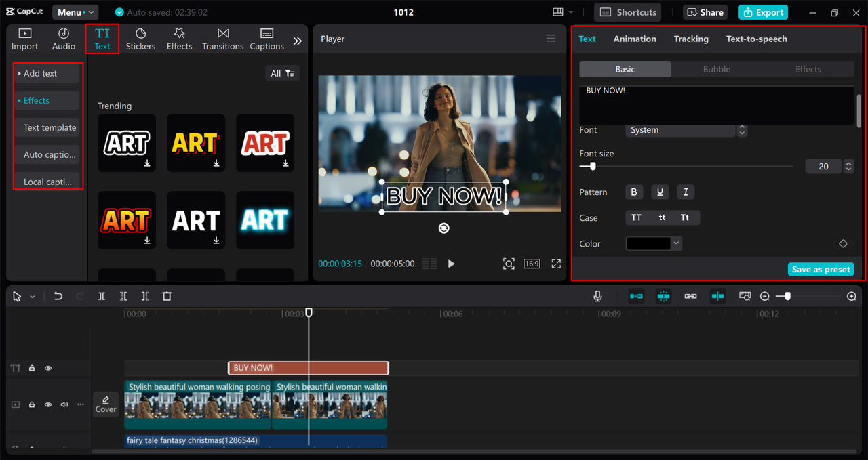
Task: Click the BUY NOW! text input box
Action: [717, 105]
